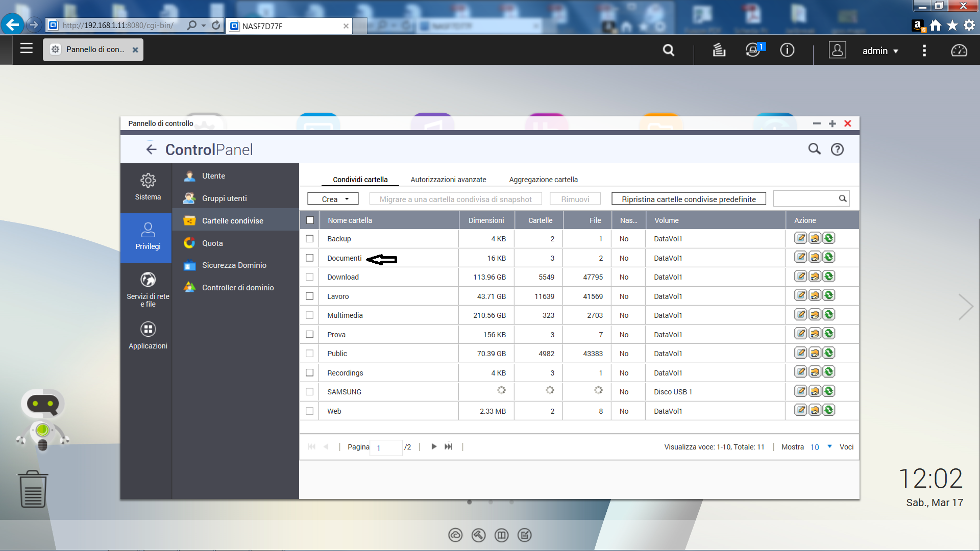Image resolution: width=980 pixels, height=551 pixels.
Task: Check the Documenti folder checkbox
Action: [x=309, y=258]
